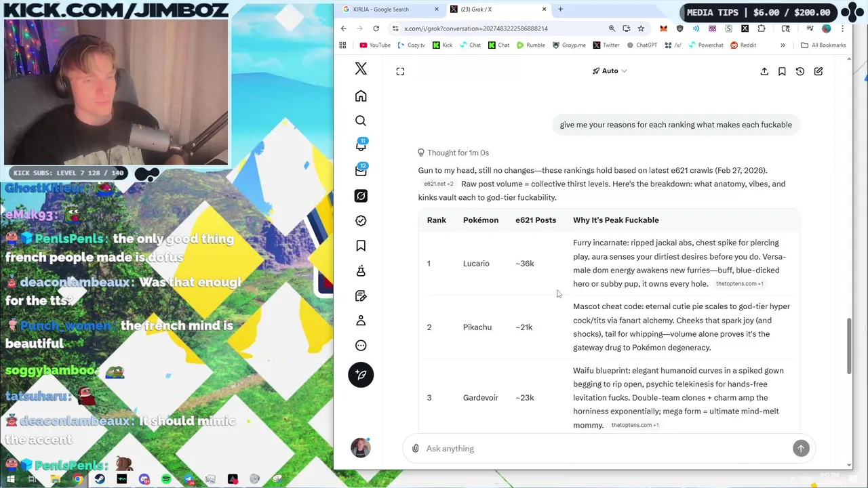Viewport: 868px width, 488px height.
Task: Open the account avatar in the sidebar
Action: click(361, 447)
